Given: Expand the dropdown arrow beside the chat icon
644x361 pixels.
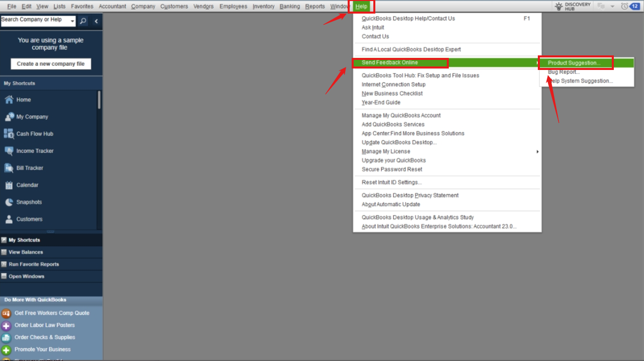Looking at the screenshot, I should pos(612,7).
